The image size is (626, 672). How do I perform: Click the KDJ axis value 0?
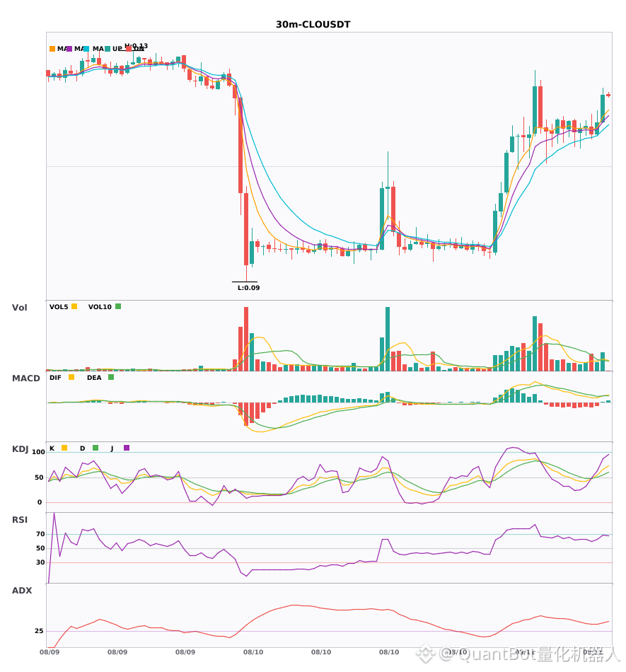40,502
